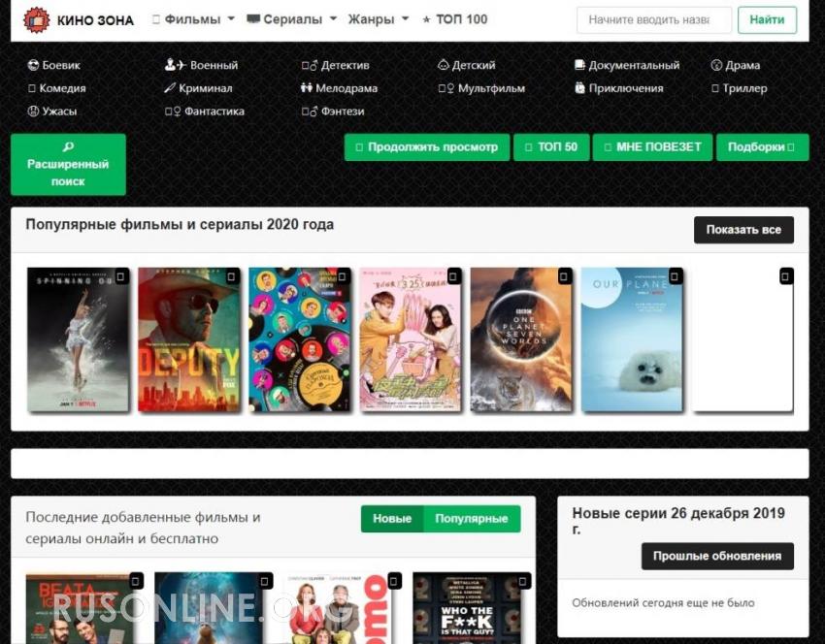Open Прошлые обновления past updates
825x644 pixels.
717,556
